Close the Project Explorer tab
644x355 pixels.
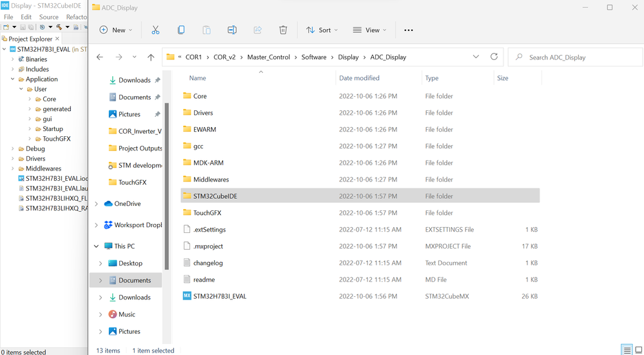click(x=57, y=39)
